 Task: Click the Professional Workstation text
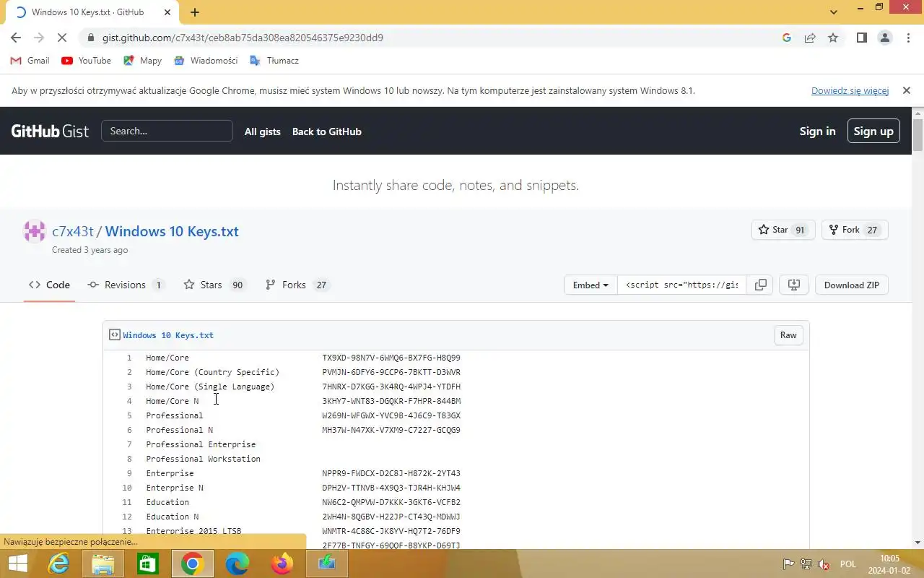pos(203,459)
